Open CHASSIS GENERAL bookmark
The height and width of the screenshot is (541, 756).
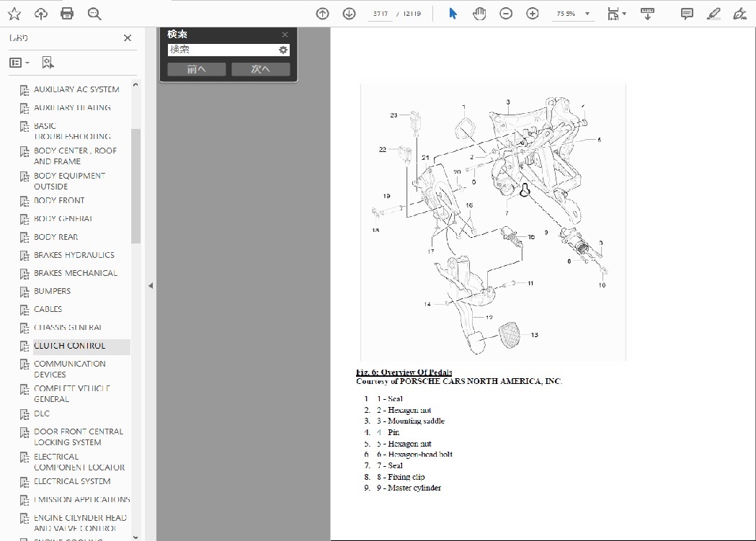pyautogui.click(x=68, y=328)
